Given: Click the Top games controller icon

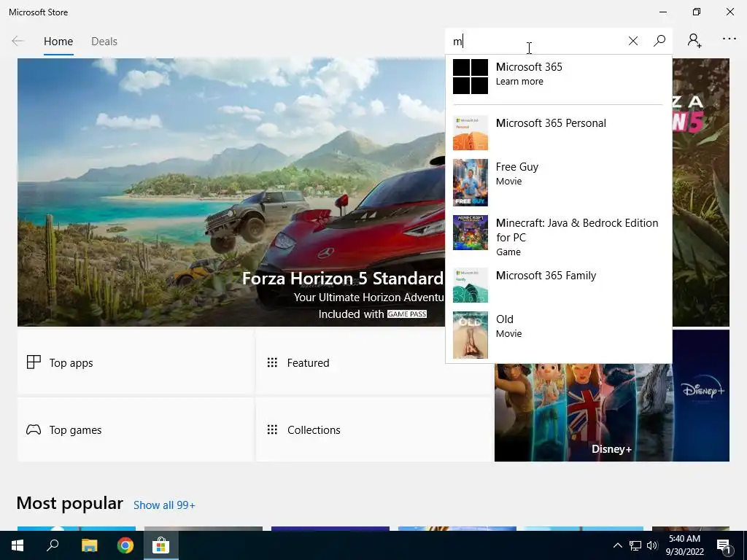Looking at the screenshot, I should click(34, 429).
